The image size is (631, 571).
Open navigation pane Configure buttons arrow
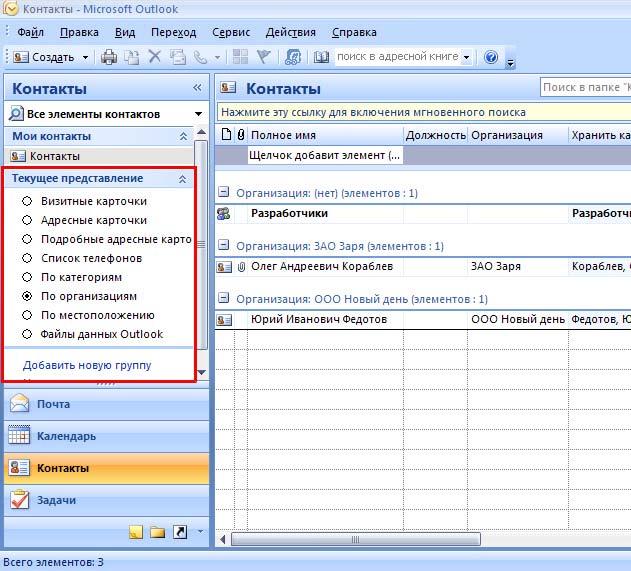click(x=200, y=532)
